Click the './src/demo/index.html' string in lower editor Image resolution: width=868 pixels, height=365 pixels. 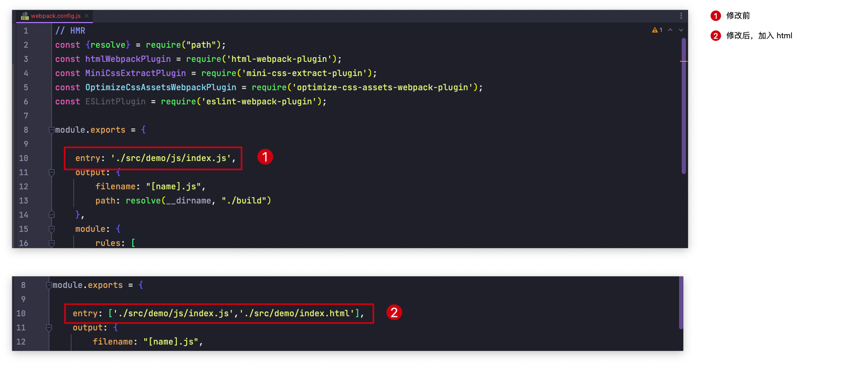coord(297,314)
